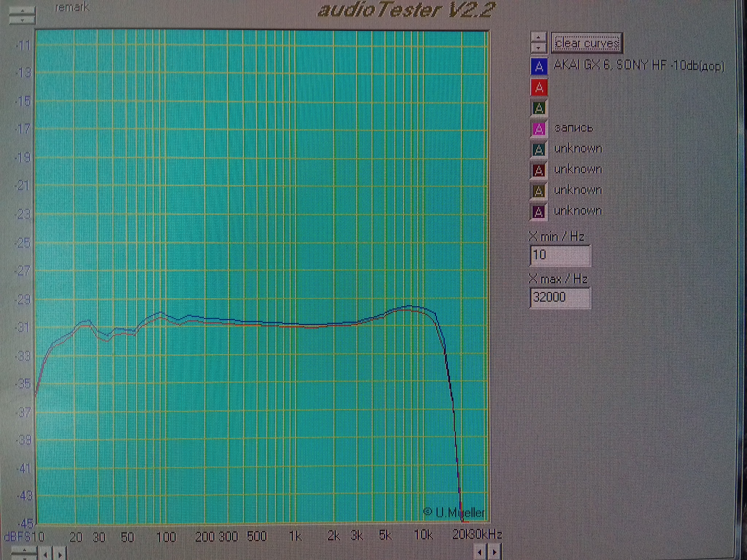
Task: Click the AKAI GX 6 curve label
Action: pyautogui.click(x=638, y=66)
